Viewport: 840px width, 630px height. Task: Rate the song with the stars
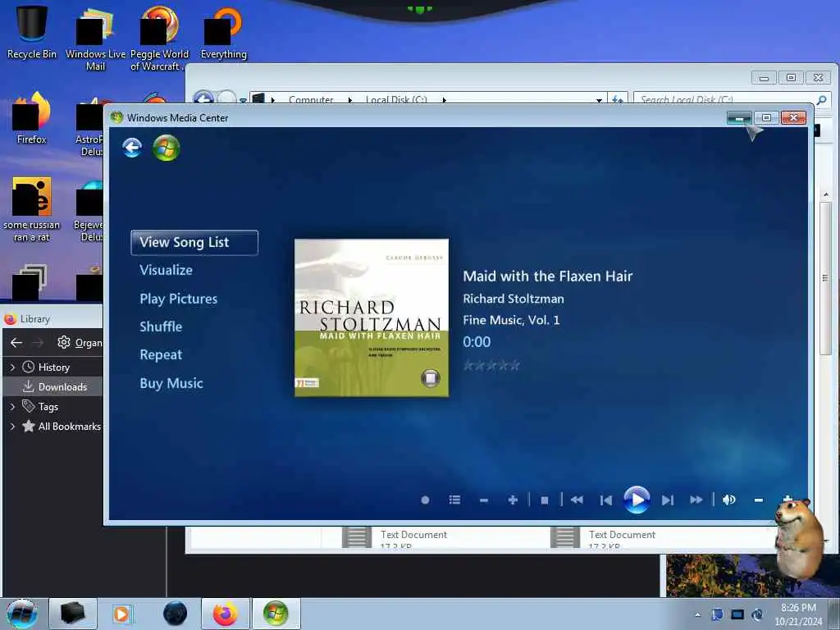click(492, 365)
